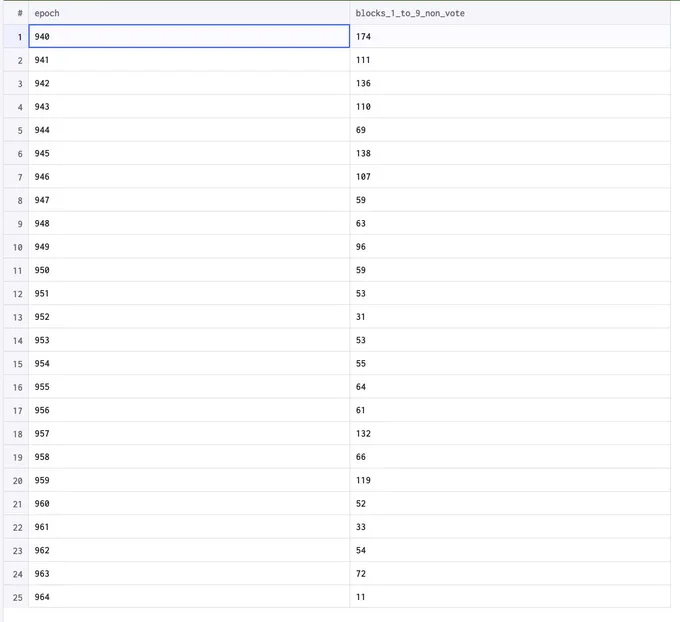This screenshot has height=622, width=680.
Task: Click value cell 31
Action: coord(510,317)
